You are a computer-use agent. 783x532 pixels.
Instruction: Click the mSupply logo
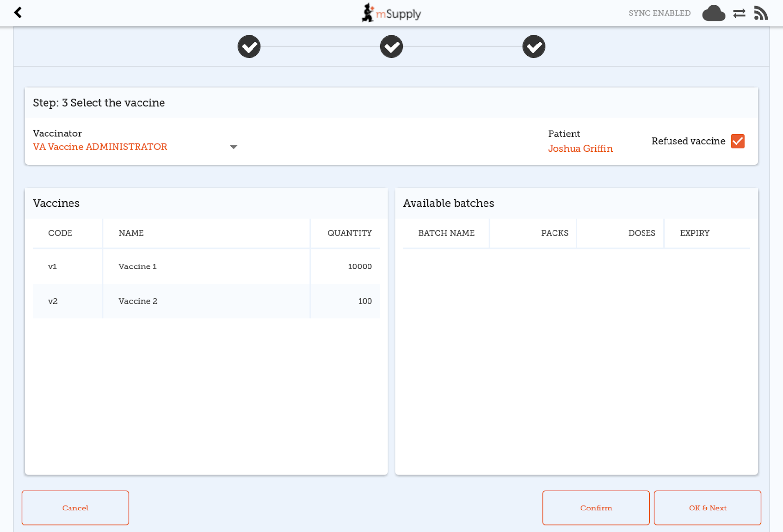[391, 13]
